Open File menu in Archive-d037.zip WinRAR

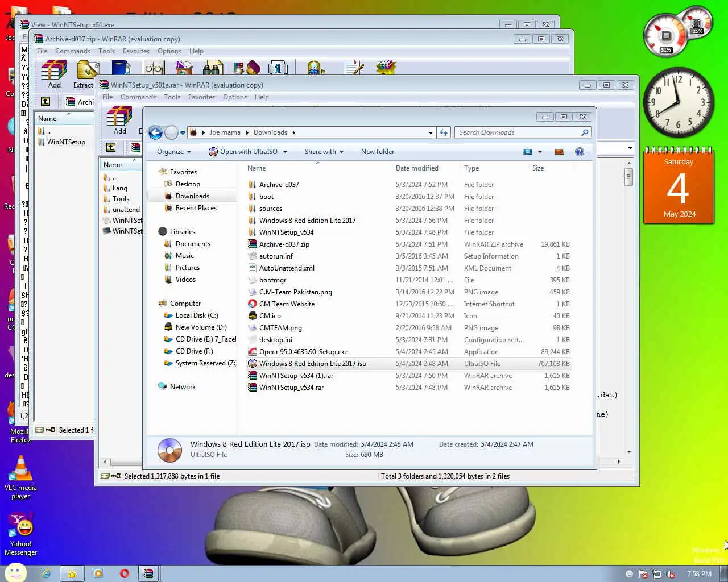point(42,51)
